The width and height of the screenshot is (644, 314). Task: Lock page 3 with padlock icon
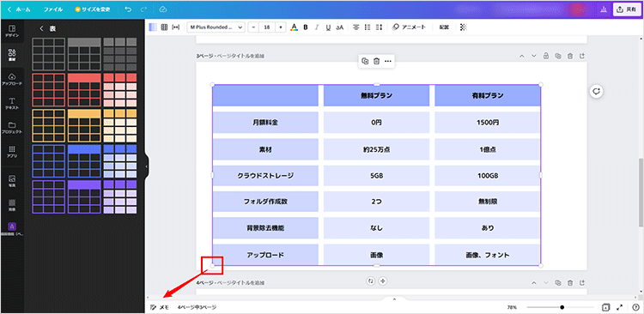click(546, 57)
